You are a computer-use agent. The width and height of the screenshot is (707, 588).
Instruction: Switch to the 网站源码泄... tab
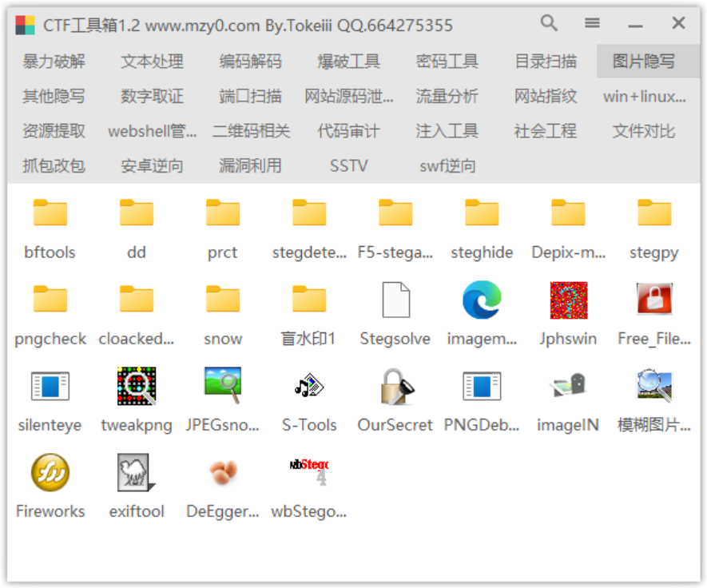coord(349,96)
